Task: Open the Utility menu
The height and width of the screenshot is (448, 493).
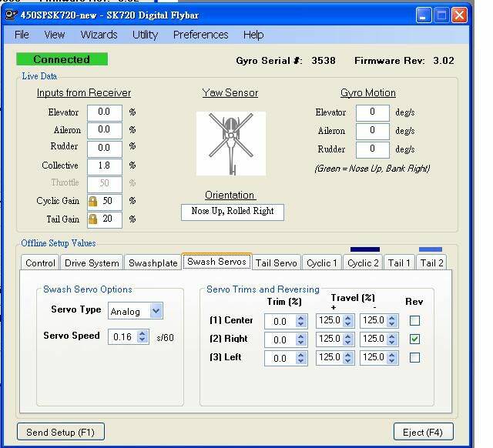Action: [x=145, y=35]
